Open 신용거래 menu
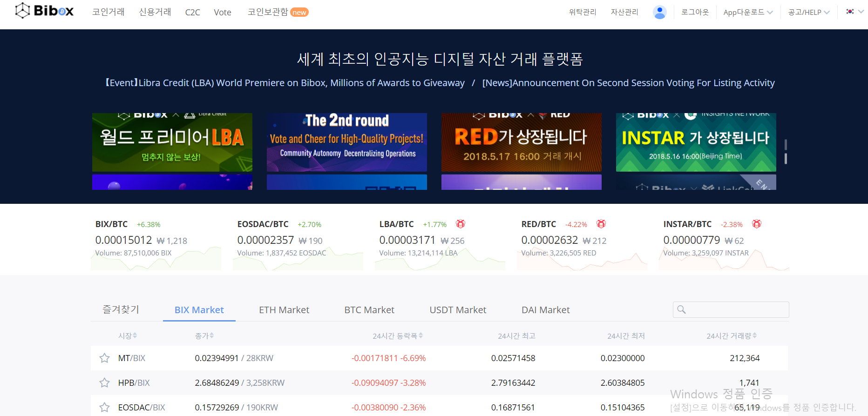Screen dimensions: 868x416 coord(155,12)
